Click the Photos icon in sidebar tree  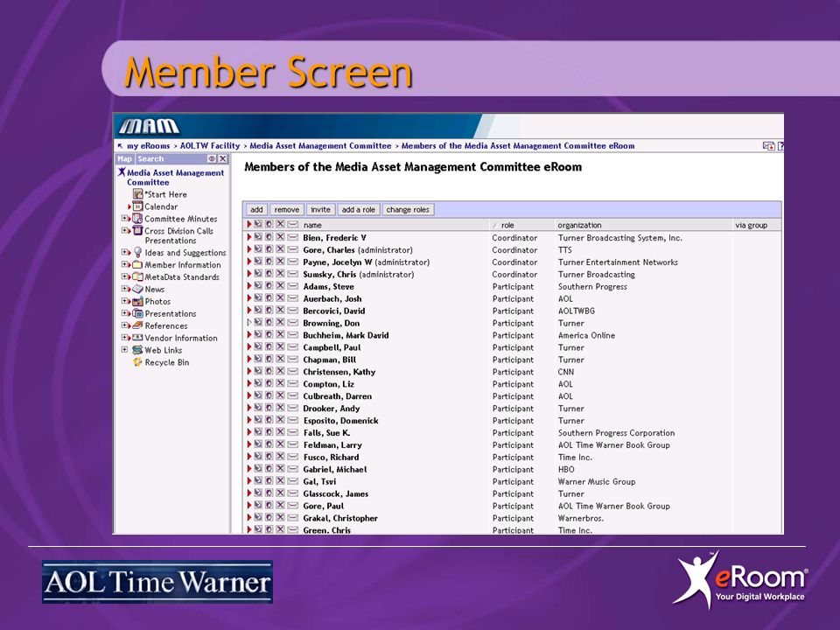point(137,301)
